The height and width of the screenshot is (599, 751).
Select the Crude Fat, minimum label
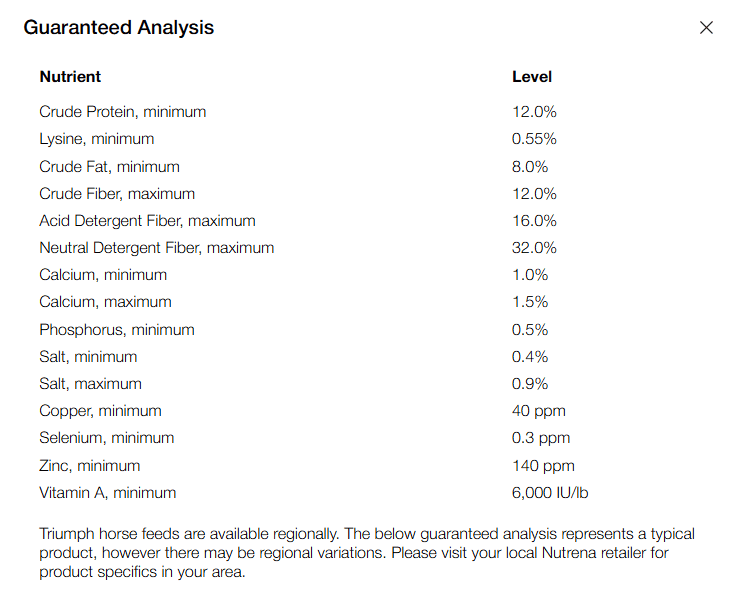(x=109, y=167)
